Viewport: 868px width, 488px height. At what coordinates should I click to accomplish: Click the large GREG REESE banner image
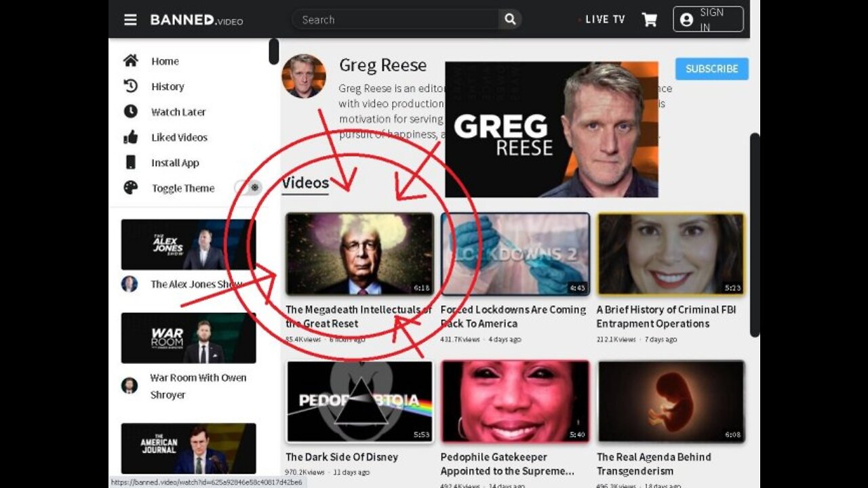pos(551,129)
